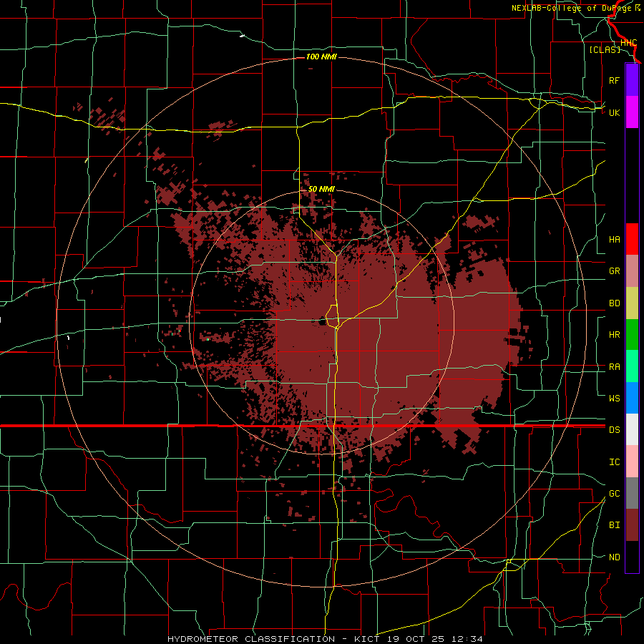Select the BD yellow legend block
Viewport: 644px width, 644px height.
tap(632, 303)
